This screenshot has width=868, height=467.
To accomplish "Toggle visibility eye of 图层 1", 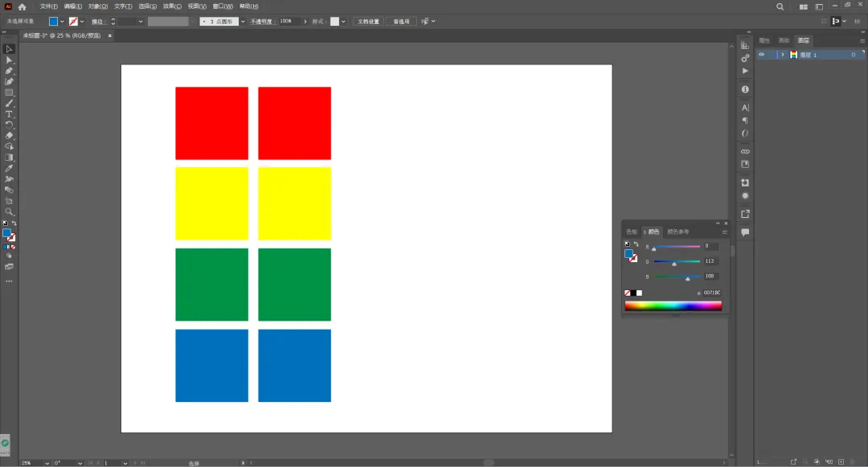I will click(x=762, y=55).
